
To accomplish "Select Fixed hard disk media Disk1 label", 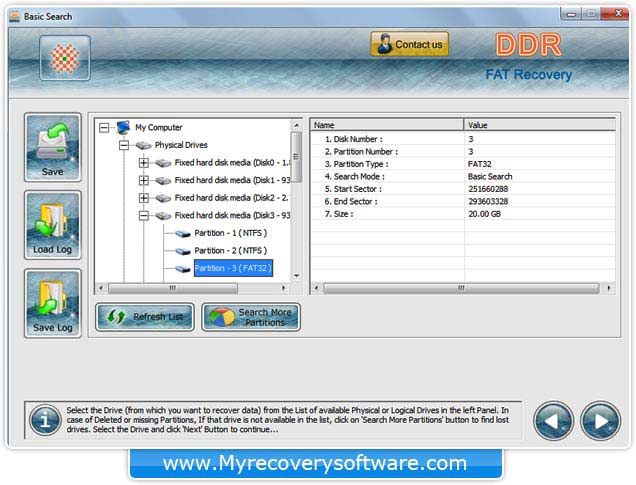I will point(232,180).
